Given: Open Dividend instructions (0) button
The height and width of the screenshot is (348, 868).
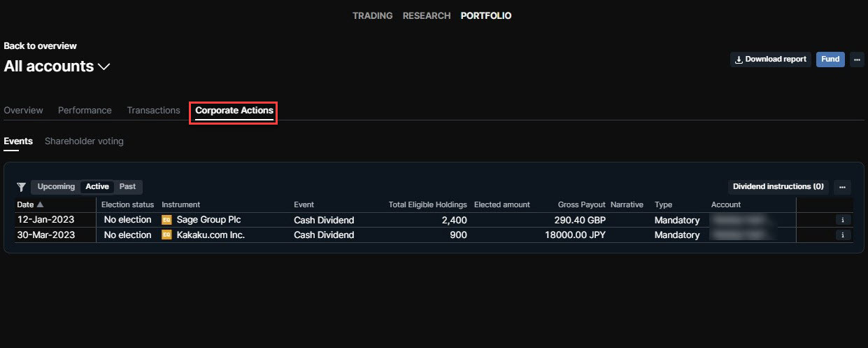Looking at the screenshot, I should [x=778, y=187].
